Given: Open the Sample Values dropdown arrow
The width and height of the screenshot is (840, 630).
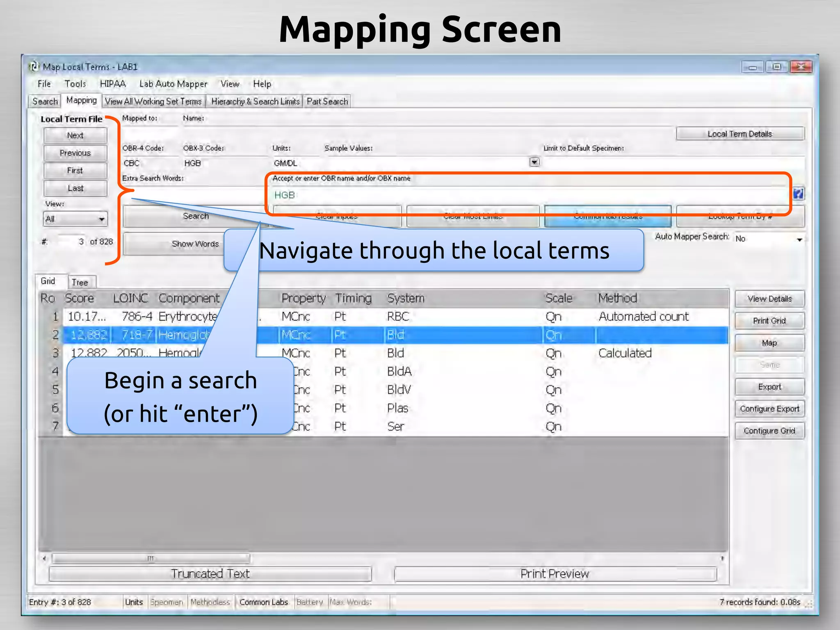Looking at the screenshot, I should click(x=534, y=162).
